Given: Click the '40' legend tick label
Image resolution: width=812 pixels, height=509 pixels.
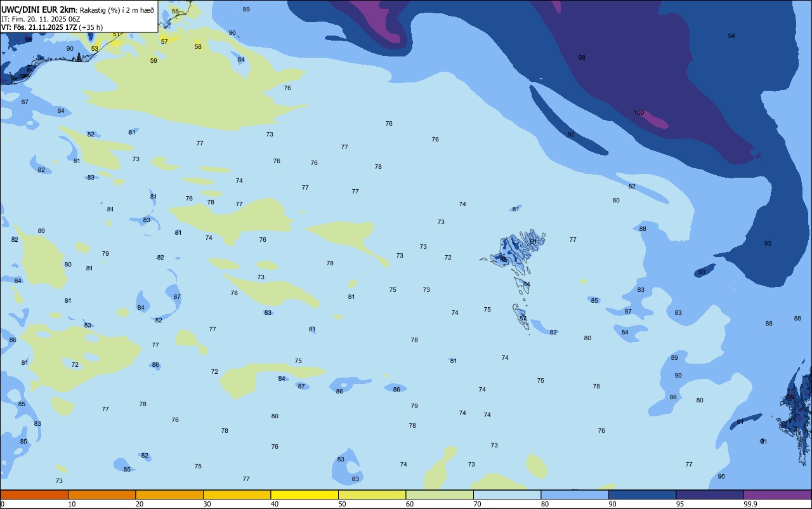Looking at the screenshot, I should pyautogui.click(x=275, y=504).
